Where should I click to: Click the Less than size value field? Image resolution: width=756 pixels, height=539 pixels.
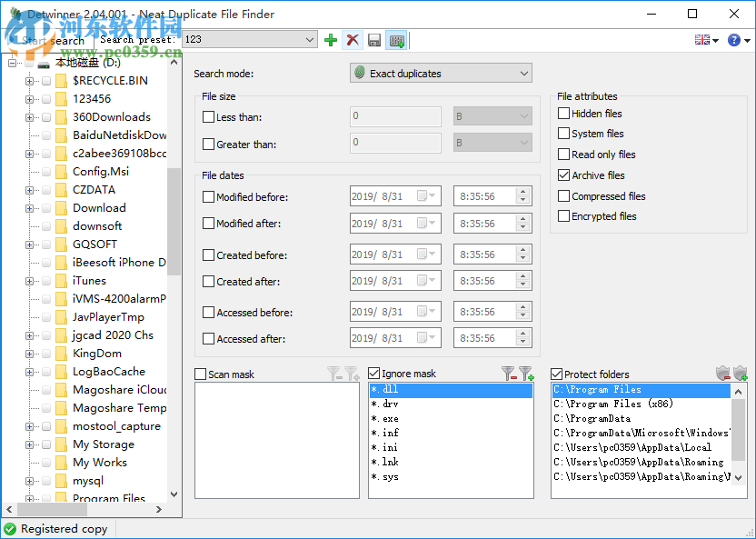pyautogui.click(x=395, y=116)
